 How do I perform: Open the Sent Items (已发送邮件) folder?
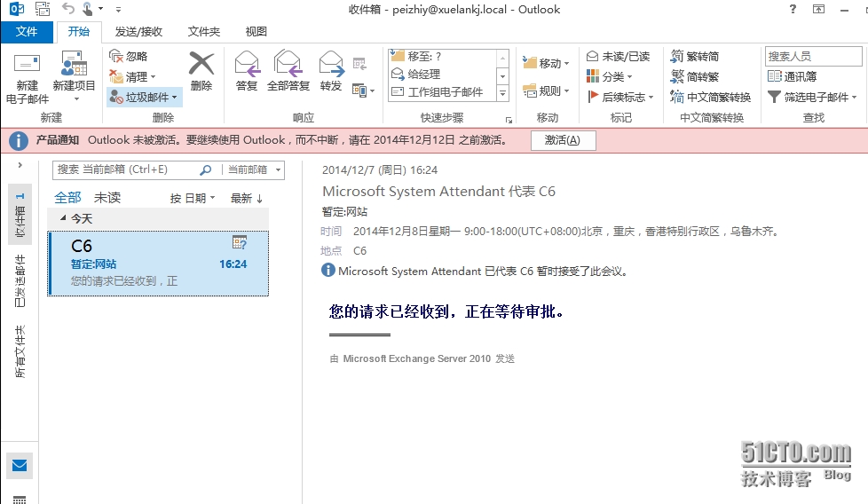pos(20,281)
